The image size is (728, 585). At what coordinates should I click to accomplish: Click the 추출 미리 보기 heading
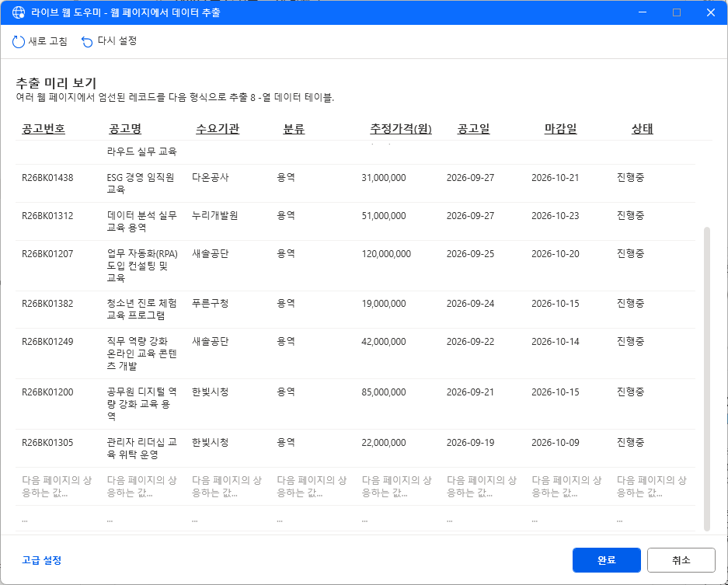(56, 83)
